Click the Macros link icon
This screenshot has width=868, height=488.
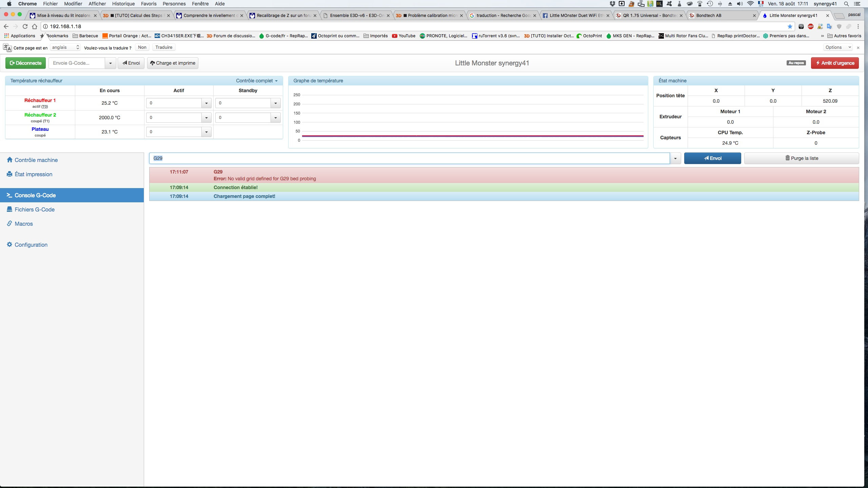tap(9, 224)
